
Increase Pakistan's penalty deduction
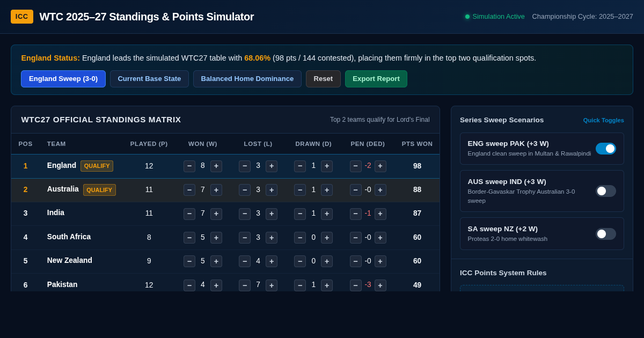380,285
